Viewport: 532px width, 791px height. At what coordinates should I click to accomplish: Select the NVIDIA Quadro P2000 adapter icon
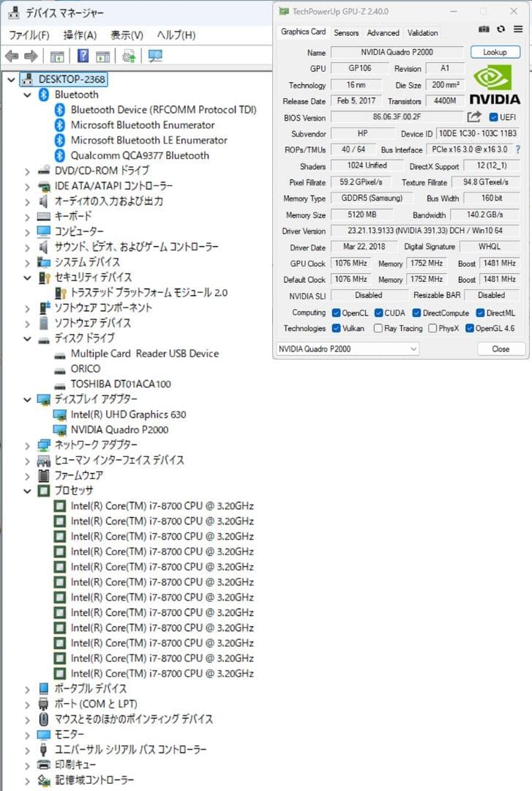[60, 430]
